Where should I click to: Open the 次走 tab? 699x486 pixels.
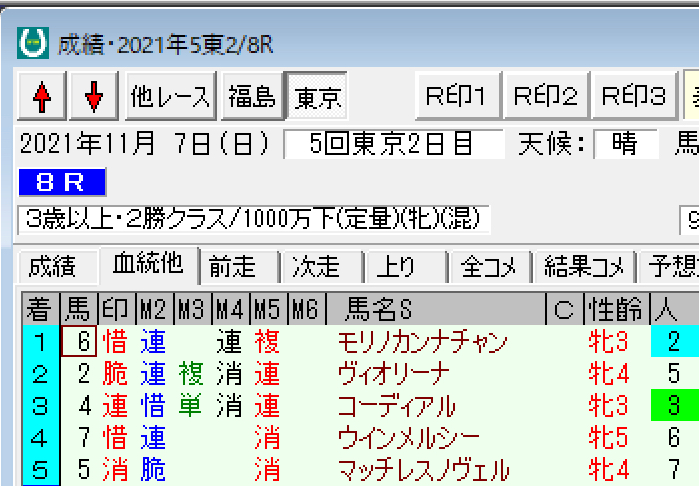coord(323,268)
